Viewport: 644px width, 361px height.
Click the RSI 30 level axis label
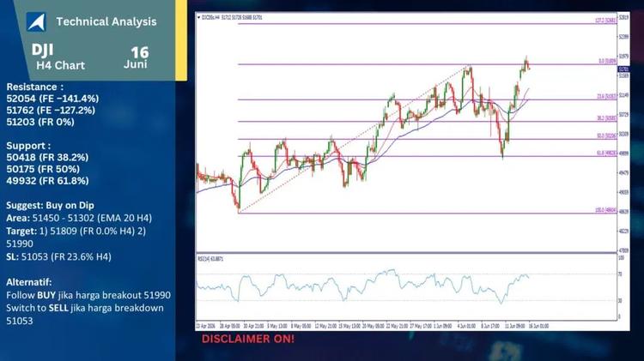pyautogui.click(x=620, y=301)
